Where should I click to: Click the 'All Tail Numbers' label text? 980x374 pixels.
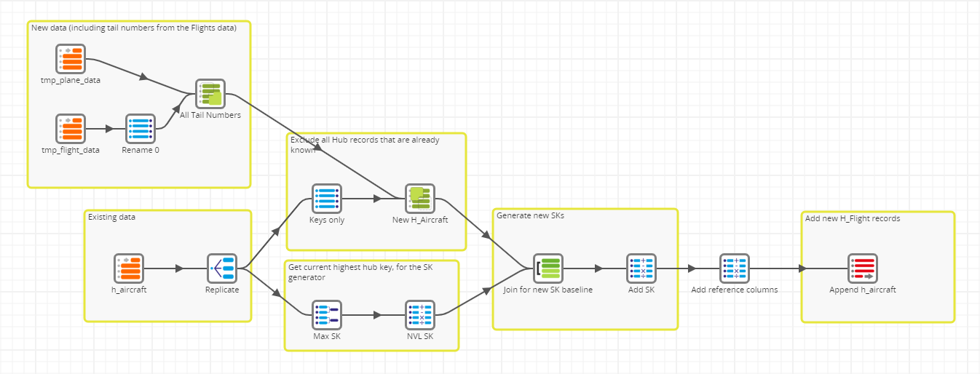point(210,115)
